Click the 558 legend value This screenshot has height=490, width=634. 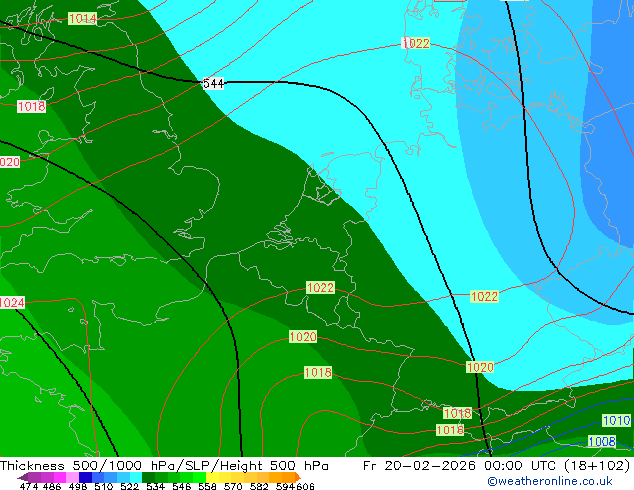pos(207,486)
